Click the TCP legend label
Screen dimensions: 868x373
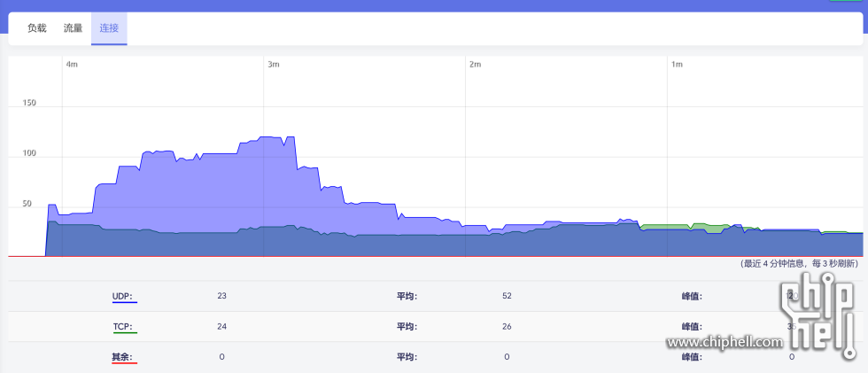[x=124, y=327]
